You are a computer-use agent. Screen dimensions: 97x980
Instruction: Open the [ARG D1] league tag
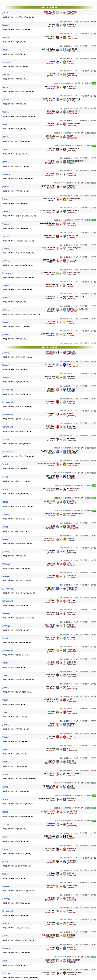pos(6,87)
